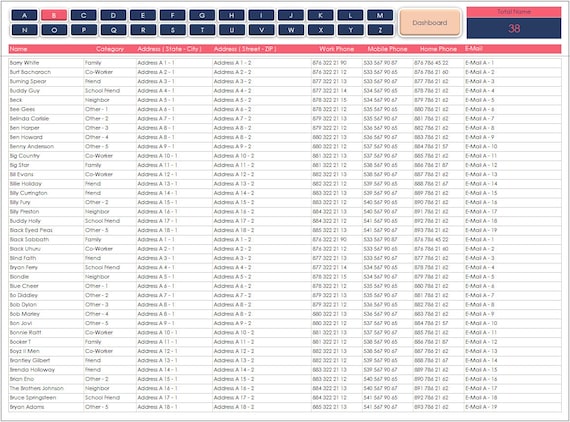Click the Black Sabbath category cell
The image size is (570, 422).
tap(110, 240)
